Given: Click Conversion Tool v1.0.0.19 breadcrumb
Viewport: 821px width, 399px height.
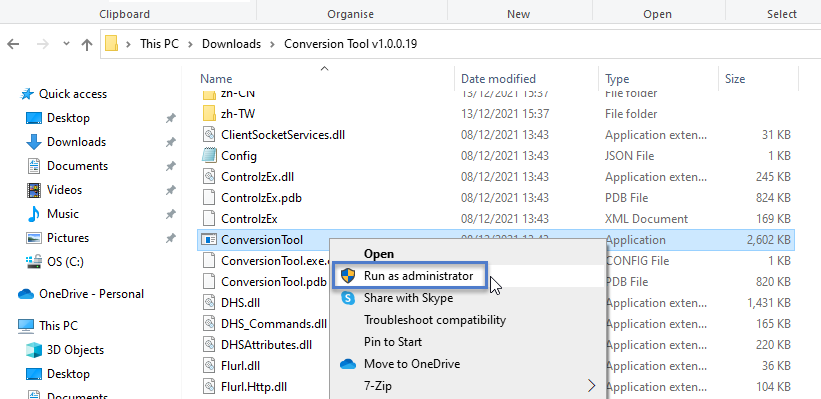Looking at the screenshot, I should [x=351, y=44].
